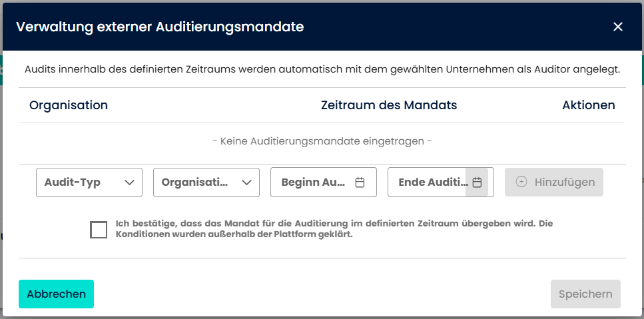
Task: Click the Aktionen column header
Action: point(588,105)
